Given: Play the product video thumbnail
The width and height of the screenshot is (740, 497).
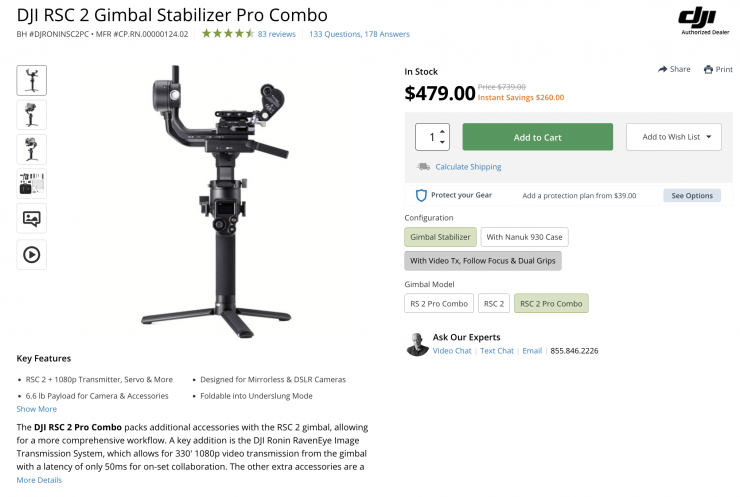Looking at the screenshot, I should 31,254.
